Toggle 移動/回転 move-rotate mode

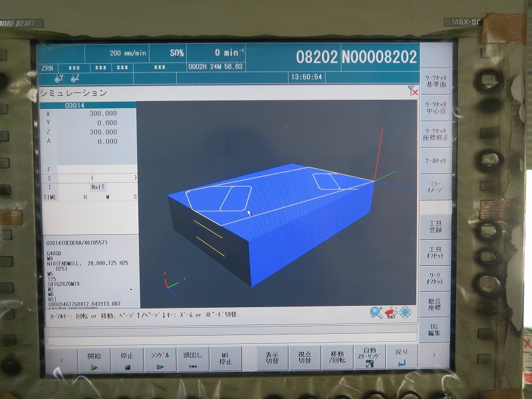coord(337,358)
